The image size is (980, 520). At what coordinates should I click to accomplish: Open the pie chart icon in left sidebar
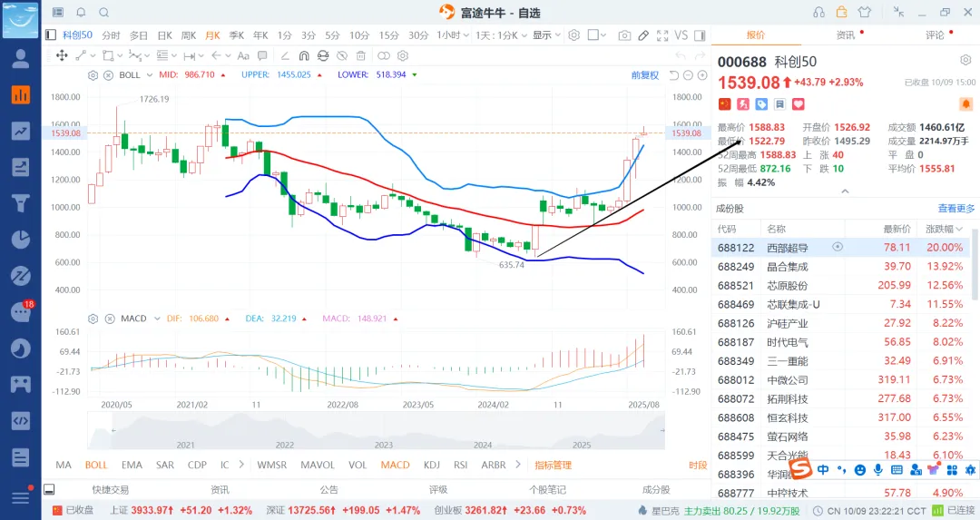20,239
